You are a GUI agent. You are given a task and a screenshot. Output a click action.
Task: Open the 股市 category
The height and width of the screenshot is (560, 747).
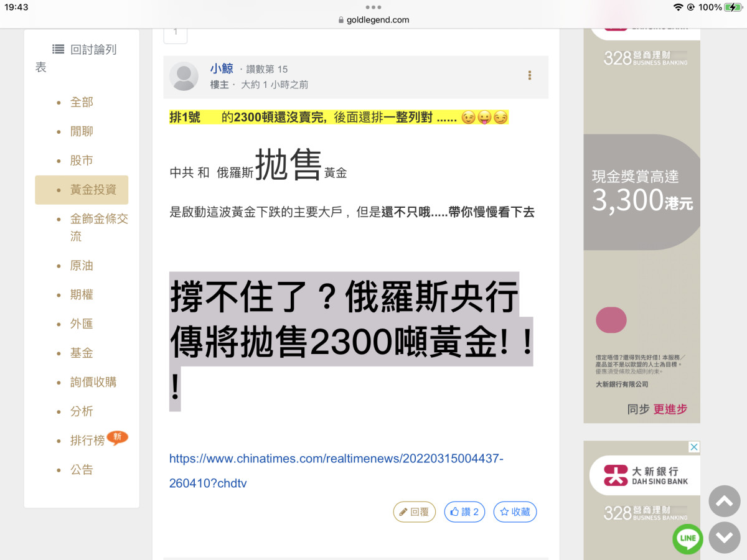click(x=82, y=161)
